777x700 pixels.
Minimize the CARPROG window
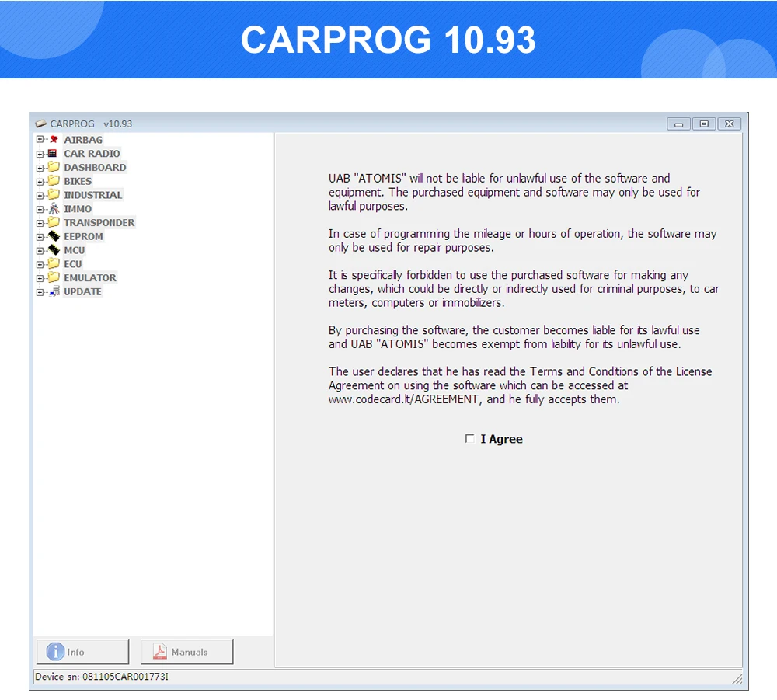point(679,124)
